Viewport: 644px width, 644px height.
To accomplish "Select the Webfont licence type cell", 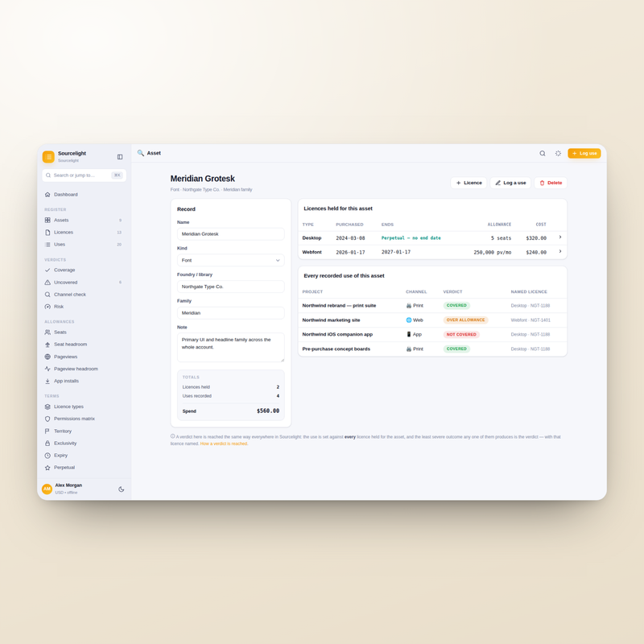I will pos(312,252).
